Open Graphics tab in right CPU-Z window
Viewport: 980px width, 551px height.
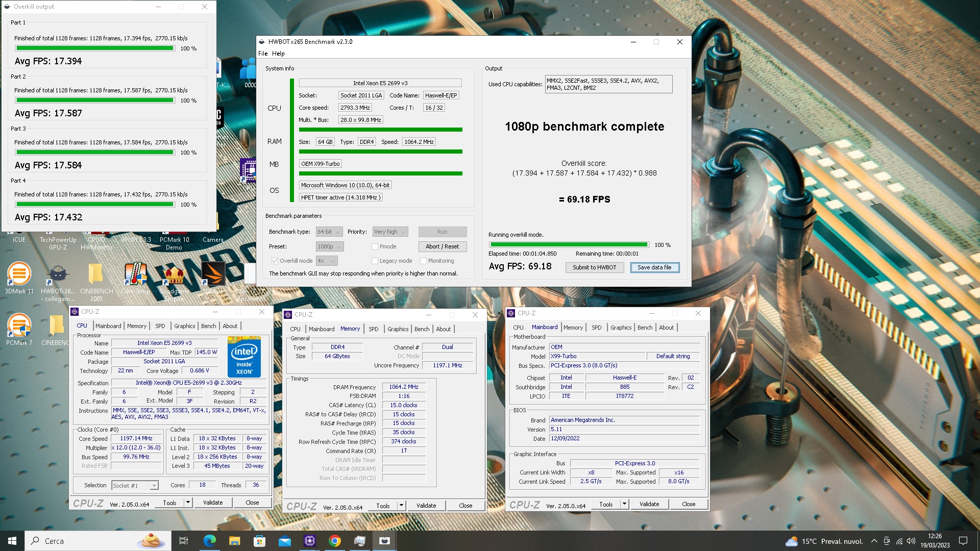[x=621, y=328]
